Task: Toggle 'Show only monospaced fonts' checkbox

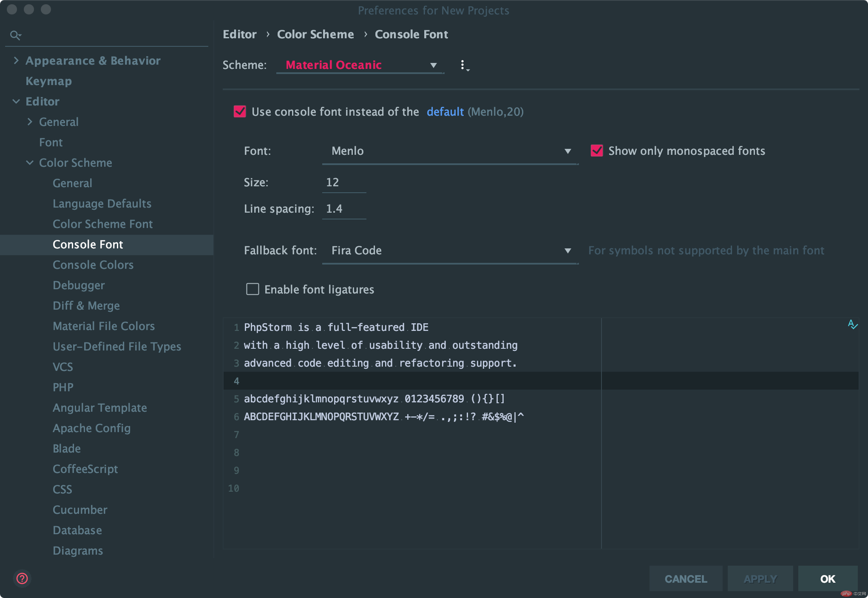Action: coord(597,151)
